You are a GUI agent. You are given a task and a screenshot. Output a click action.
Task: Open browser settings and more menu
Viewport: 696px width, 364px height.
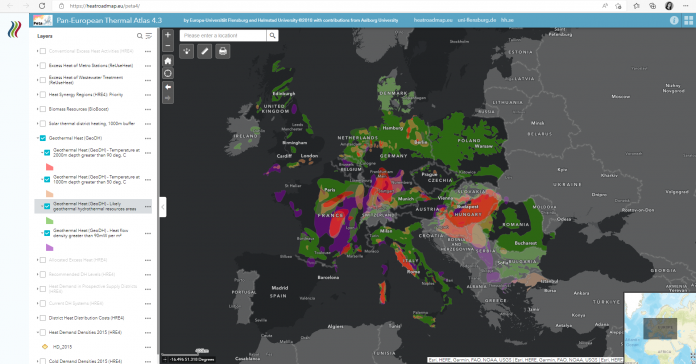click(685, 6)
